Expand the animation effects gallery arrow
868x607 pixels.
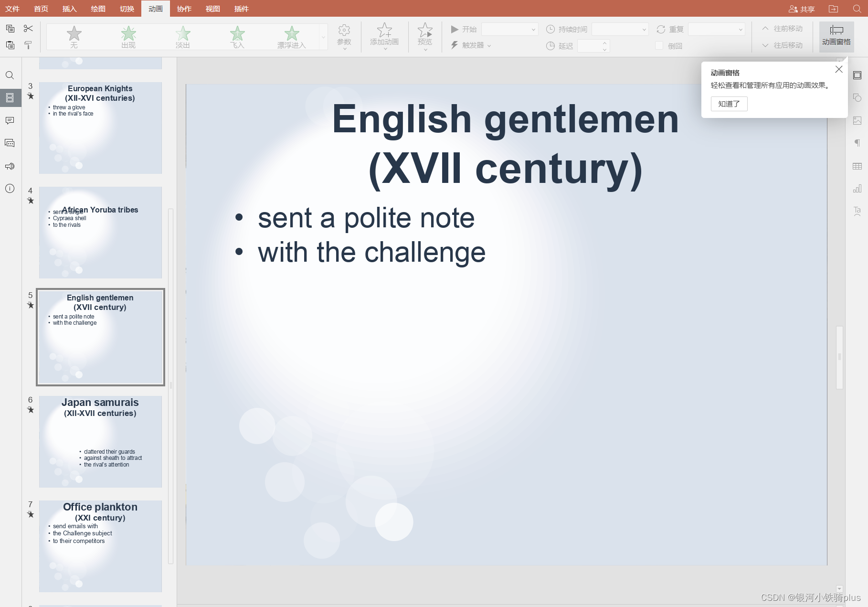click(x=323, y=37)
